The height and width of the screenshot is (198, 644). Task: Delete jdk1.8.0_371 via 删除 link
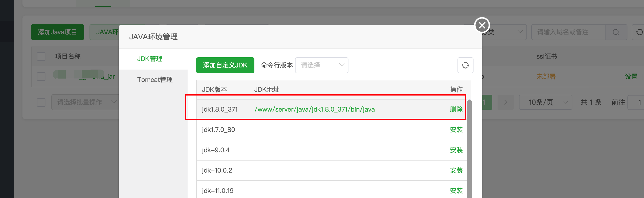tap(456, 109)
